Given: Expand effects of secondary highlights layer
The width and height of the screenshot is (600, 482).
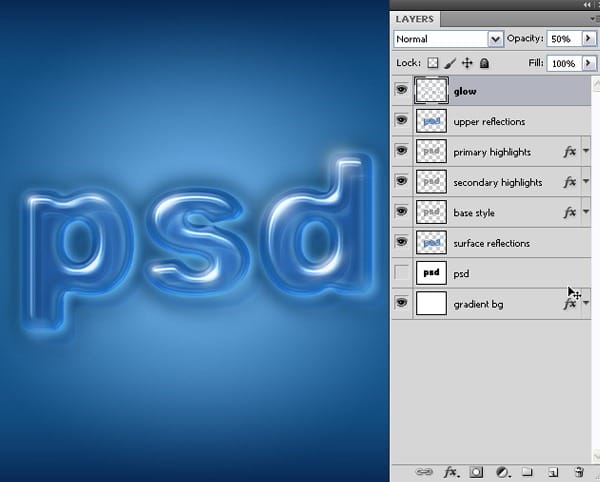Looking at the screenshot, I should (x=586, y=181).
